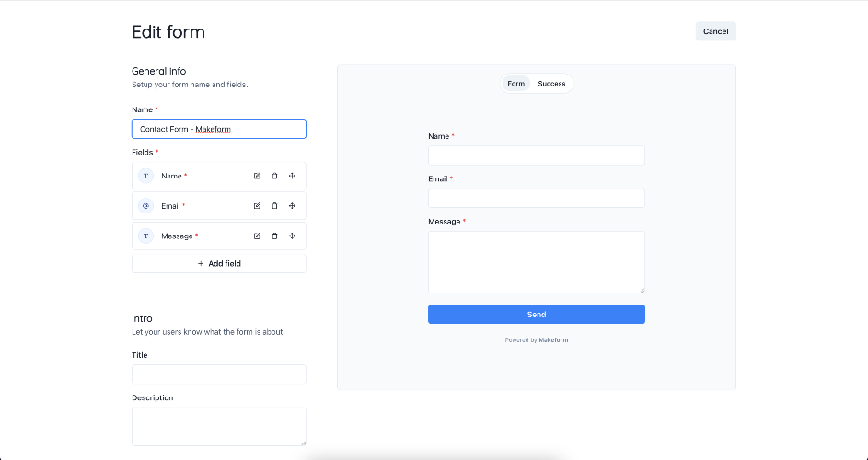868x460 pixels.
Task: Click the resize grip of preview Message textarea
Action: pos(642,290)
